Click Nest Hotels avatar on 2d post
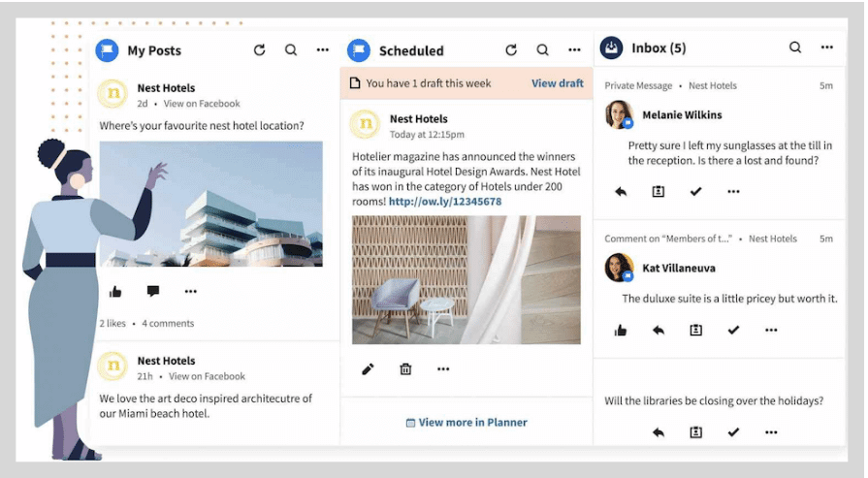This screenshot has height=478, width=868. click(x=113, y=93)
